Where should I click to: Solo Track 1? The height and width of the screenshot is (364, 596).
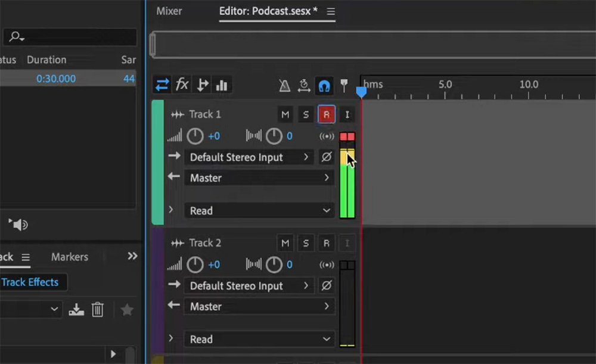pyautogui.click(x=306, y=114)
